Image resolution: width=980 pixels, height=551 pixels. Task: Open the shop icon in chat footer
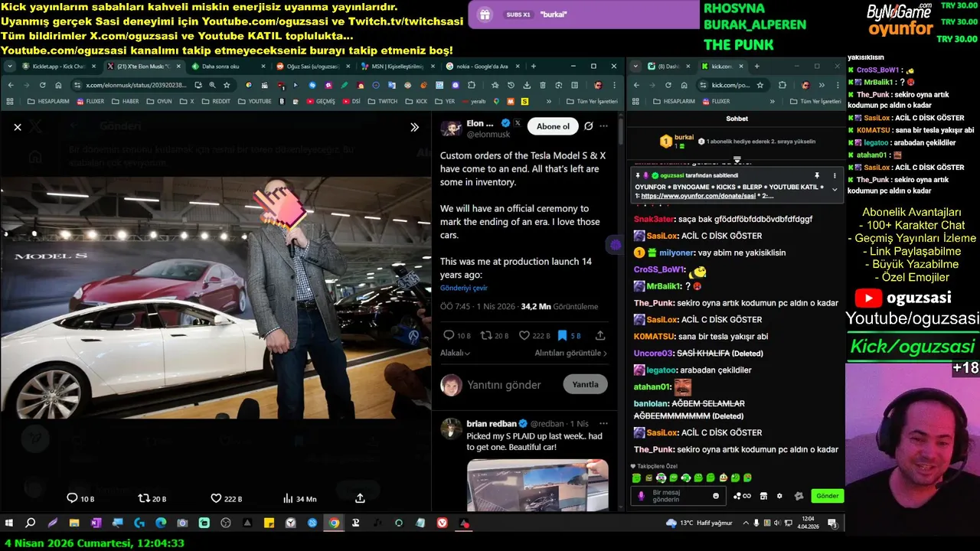pos(763,496)
